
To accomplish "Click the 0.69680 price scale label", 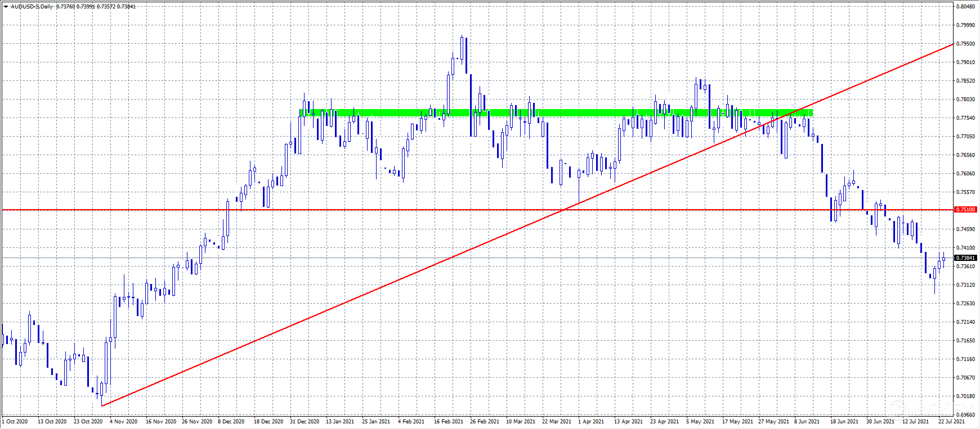I will pos(966,415).
